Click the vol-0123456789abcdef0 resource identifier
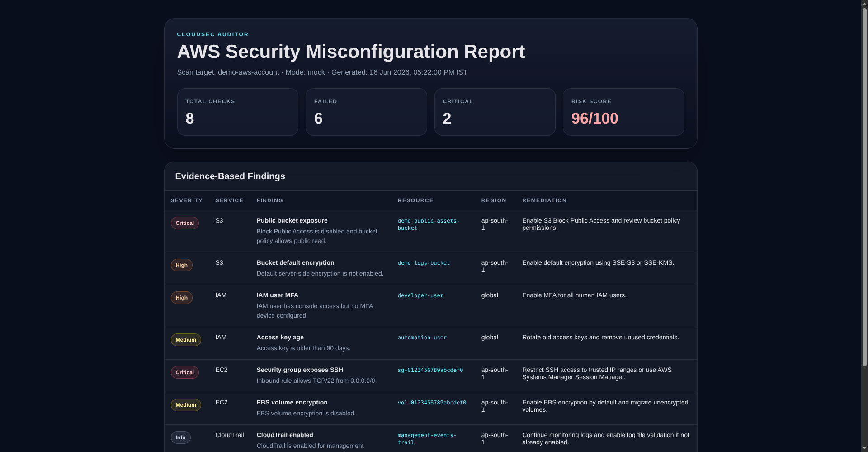 (432, 403)
